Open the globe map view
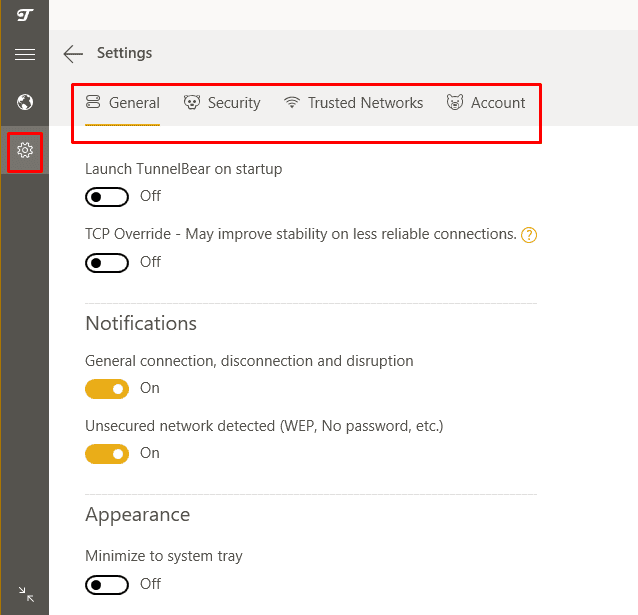 (25, 102)
